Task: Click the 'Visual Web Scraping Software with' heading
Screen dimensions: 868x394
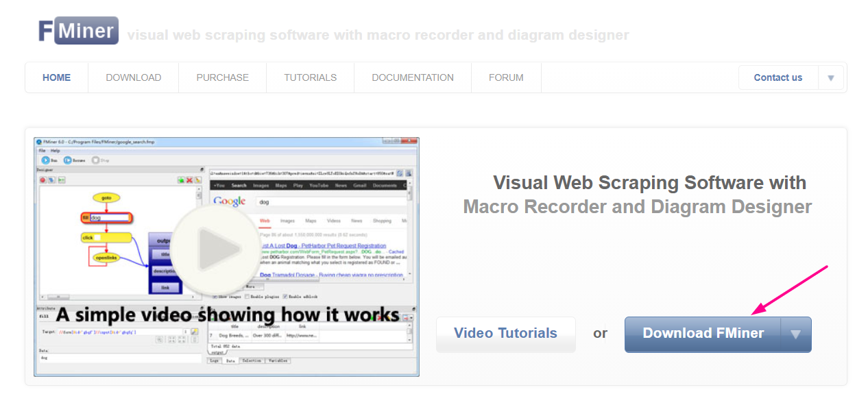Action: [650, 183]
